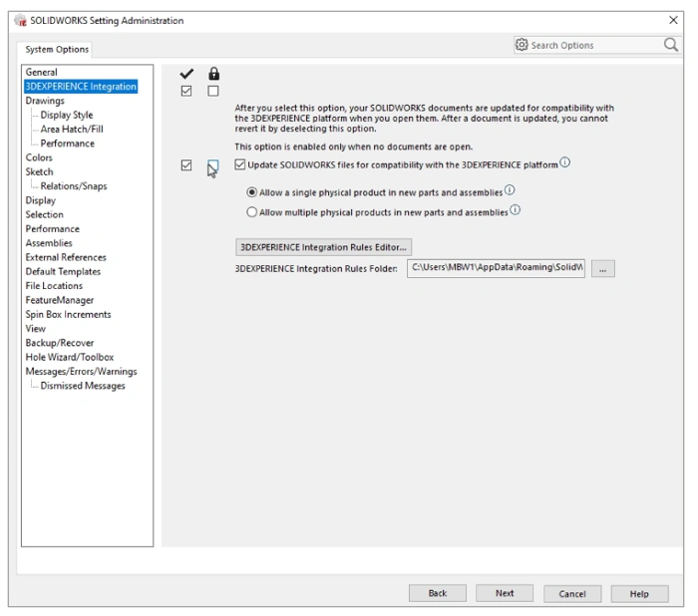The width and height of the screenshot is (698, 616).
Task: Select Display in options tree
Action: pos(41,200)
